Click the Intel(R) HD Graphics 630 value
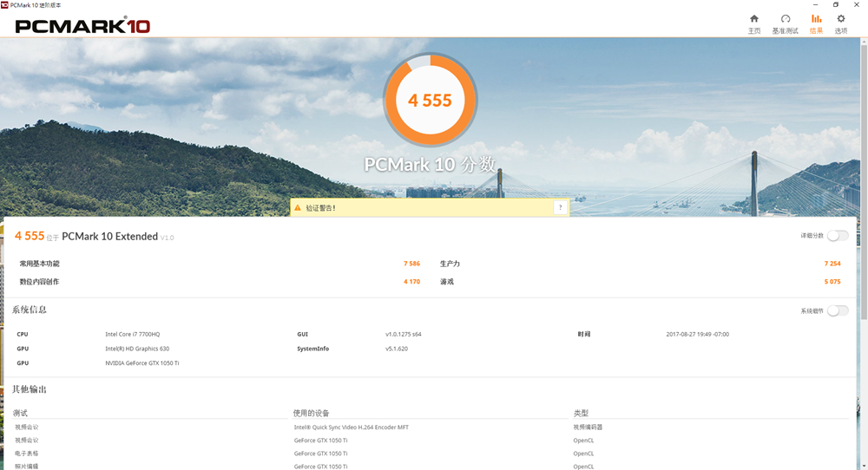The height and width of the screenshot is (470, 868). click(137, 349)
